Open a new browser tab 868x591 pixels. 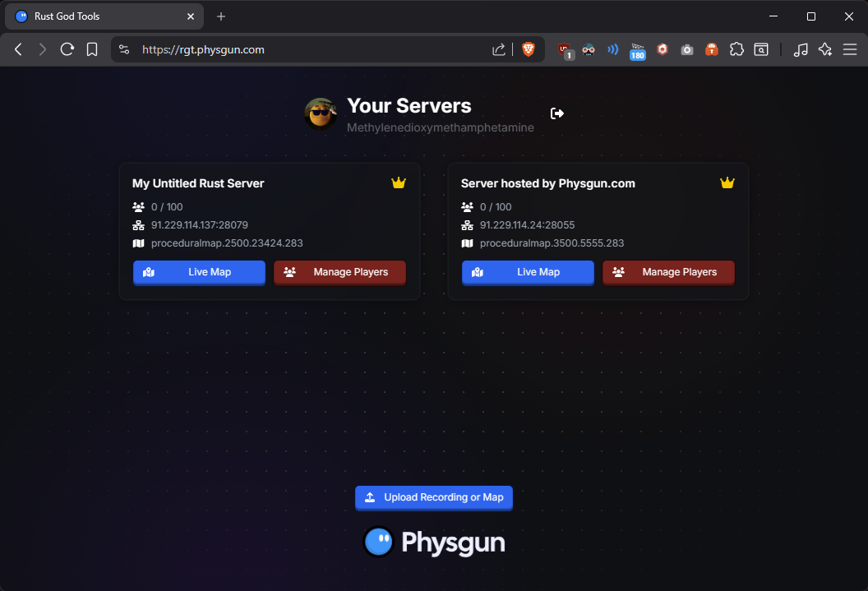(x=221, y=16)
